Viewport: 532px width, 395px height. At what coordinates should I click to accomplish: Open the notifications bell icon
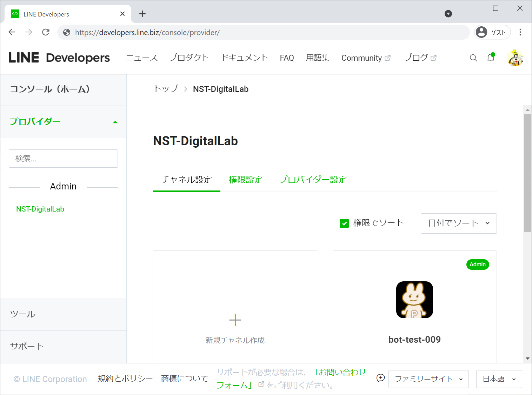(491, 58)
